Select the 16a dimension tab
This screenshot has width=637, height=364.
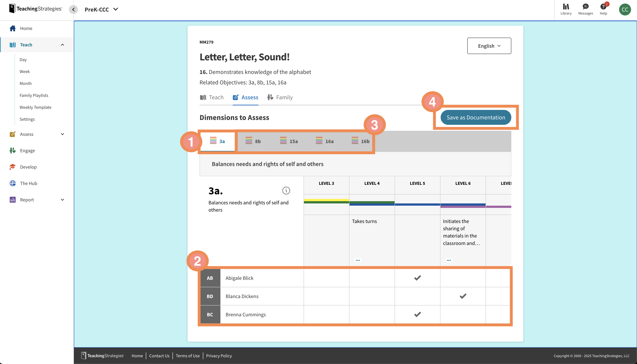point(324,141)
